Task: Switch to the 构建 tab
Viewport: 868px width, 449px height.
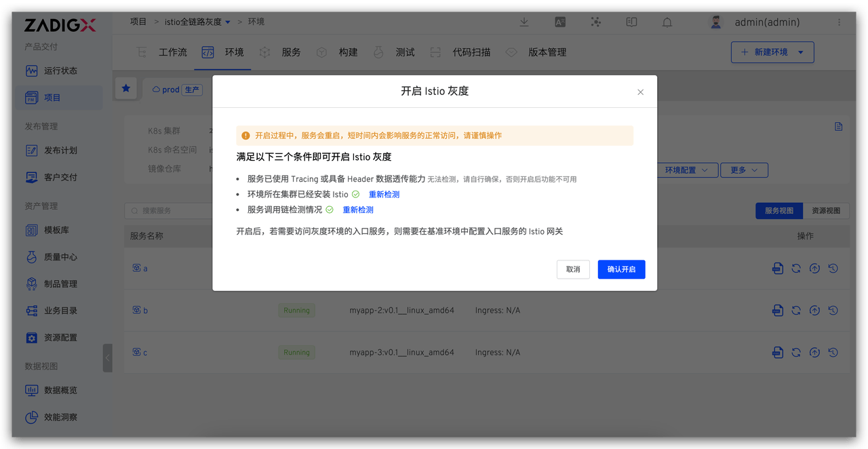Action: point(348,52)
